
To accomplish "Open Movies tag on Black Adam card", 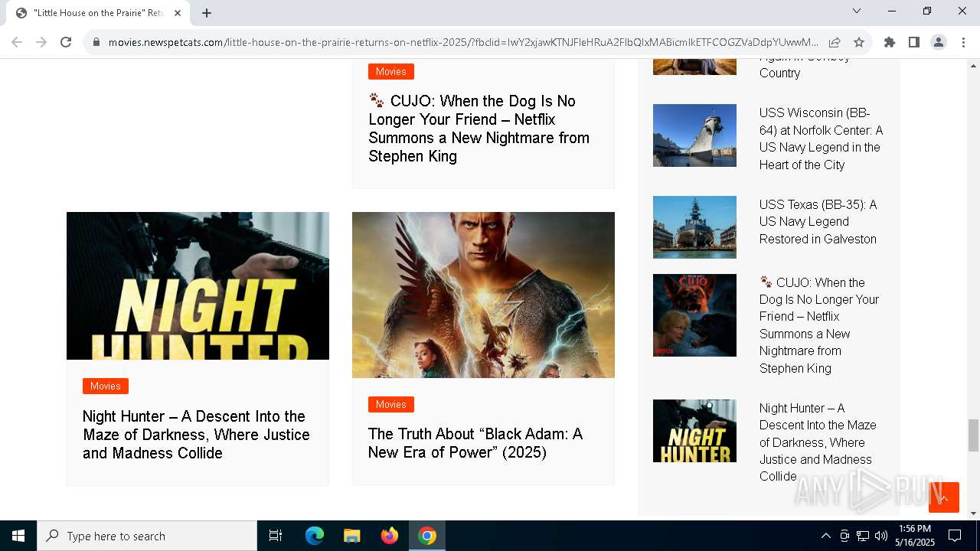I will click(390, 404).
